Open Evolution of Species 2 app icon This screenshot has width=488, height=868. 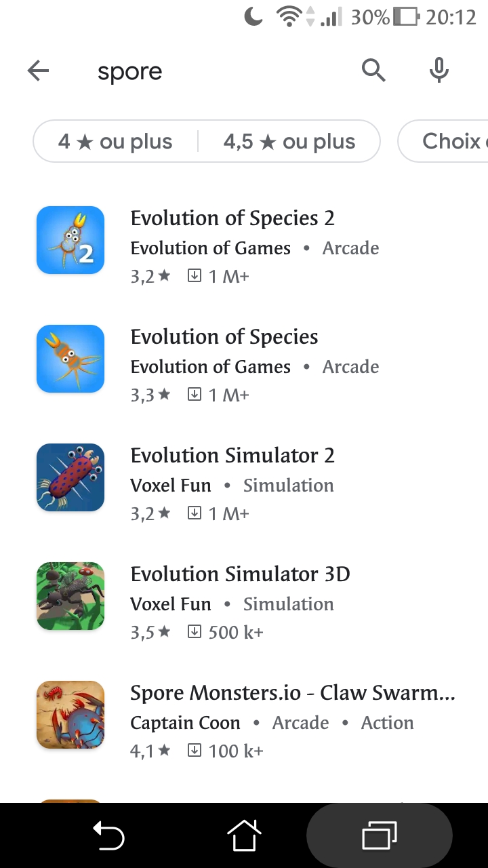[70, 240]
